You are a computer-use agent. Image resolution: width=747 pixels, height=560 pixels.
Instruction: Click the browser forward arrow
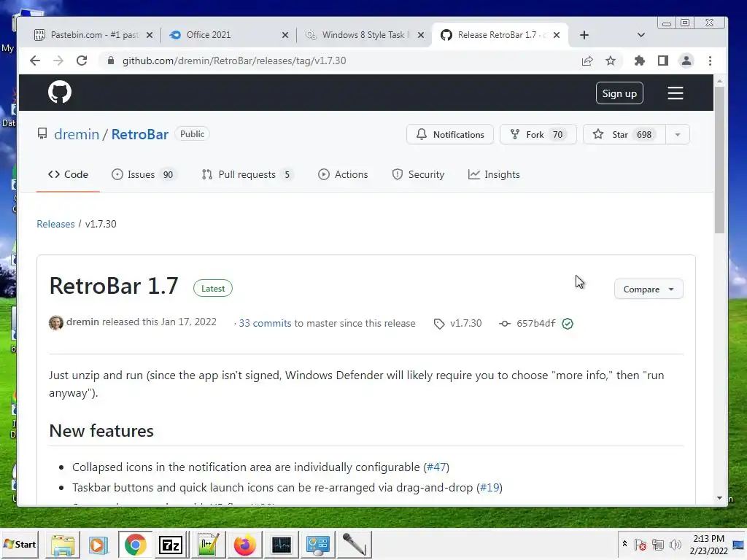(x=58, y=61)
